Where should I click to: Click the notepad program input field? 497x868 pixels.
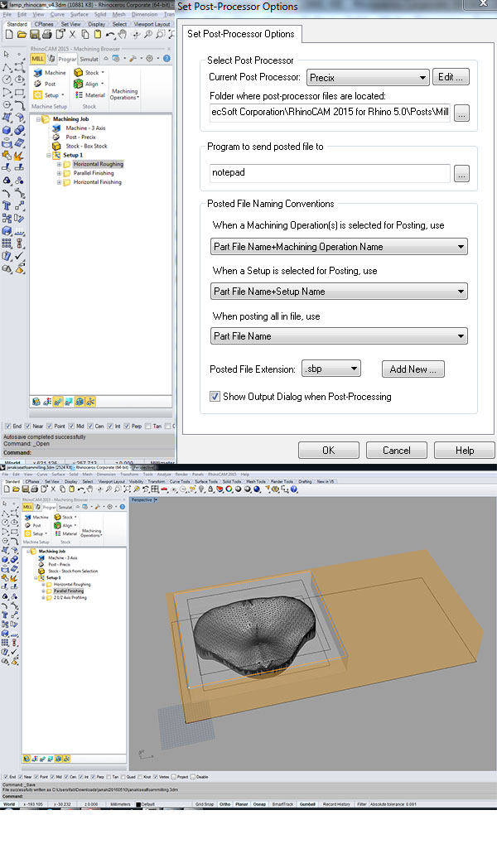point(330,173)
